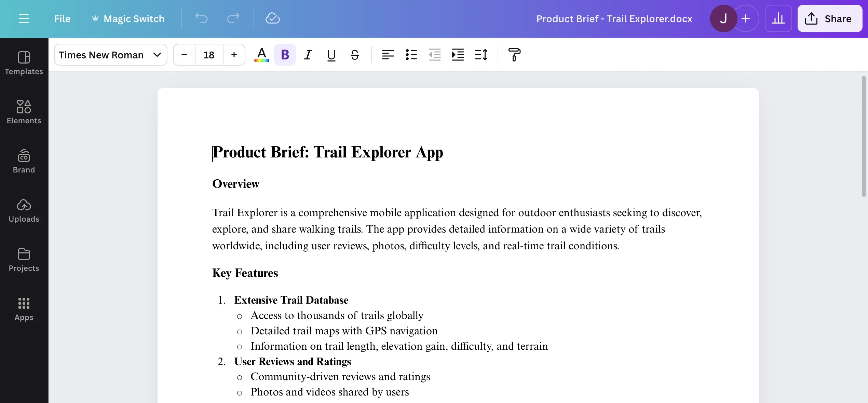Open the text alignment options
868x403 pixels.
(388, 55)
